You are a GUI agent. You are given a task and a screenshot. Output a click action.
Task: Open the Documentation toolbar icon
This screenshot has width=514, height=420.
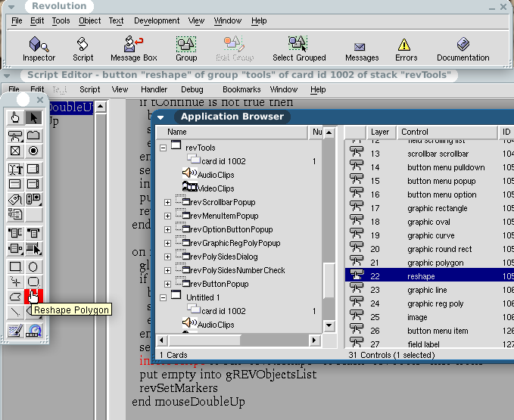click(463, 48)
